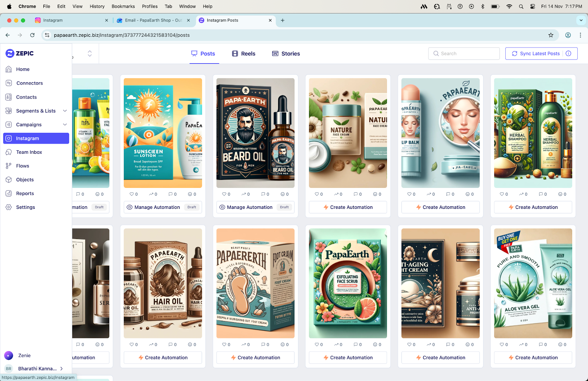
Task: Create Automation for Lip Balm post
Action: (x=441, y=207)
